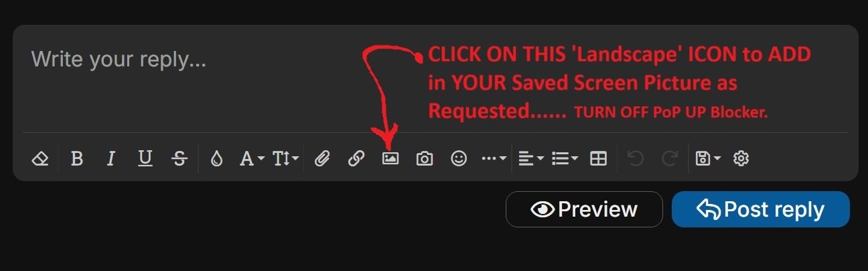Image resolution: width=868 pixels, height=271 pixels.
Task: Click the Insert link chain icon
Action: (x=356, y=159)
